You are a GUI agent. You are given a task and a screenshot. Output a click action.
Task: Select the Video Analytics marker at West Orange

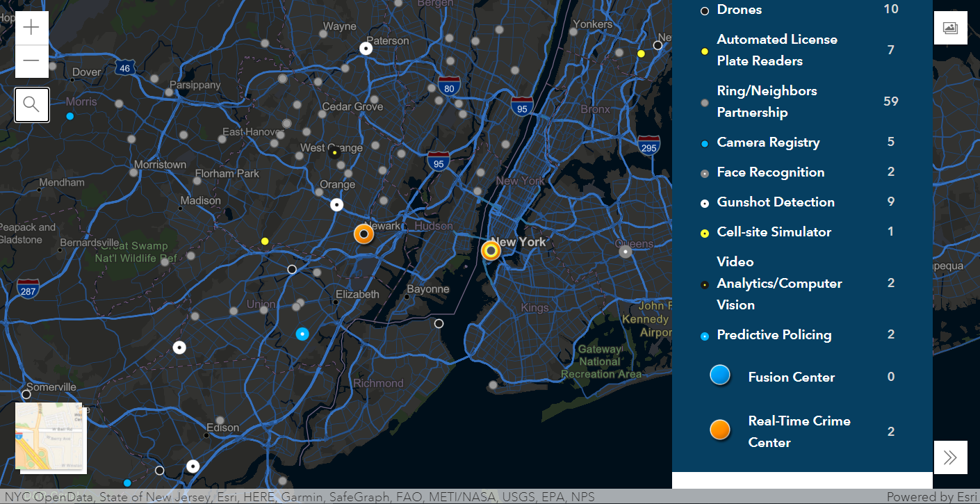335,152
